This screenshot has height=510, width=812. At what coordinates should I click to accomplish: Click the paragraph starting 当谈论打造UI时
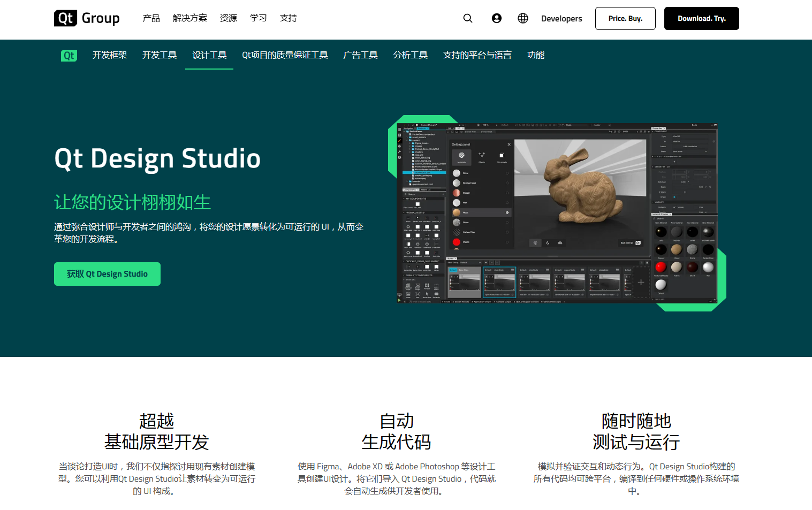[156, 479]
